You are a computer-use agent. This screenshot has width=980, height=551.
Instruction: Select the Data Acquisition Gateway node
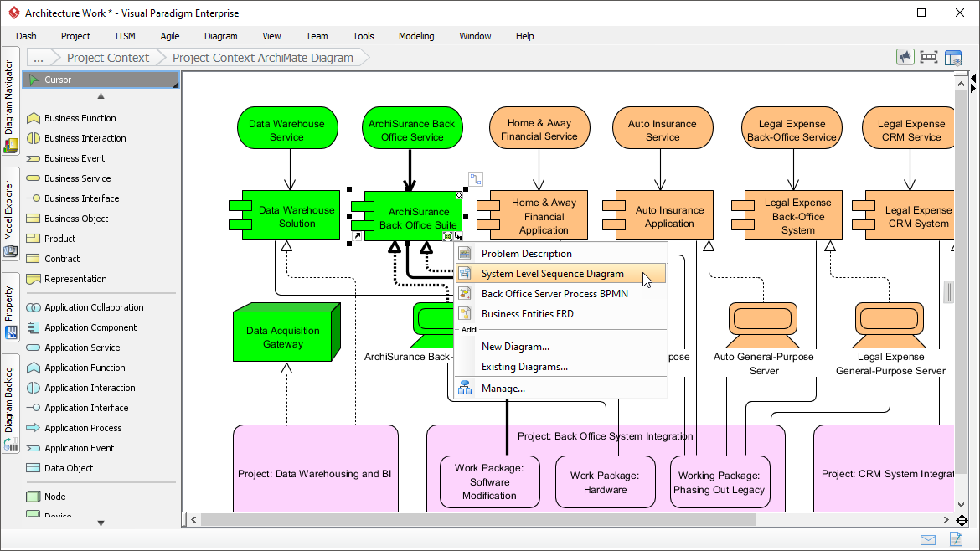coord(286,333)
